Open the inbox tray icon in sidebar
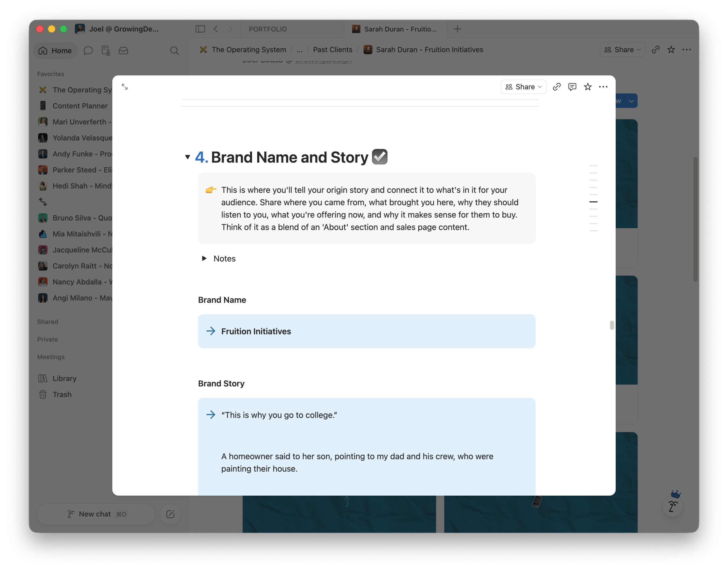Image resolution: width=728 pixels, height=571 pixels. coord(123,51)
